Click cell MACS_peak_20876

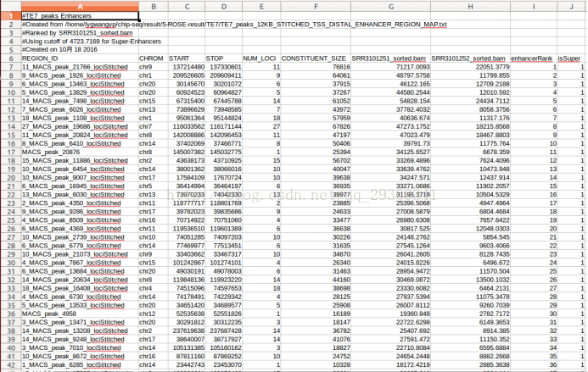coord(80,152)
